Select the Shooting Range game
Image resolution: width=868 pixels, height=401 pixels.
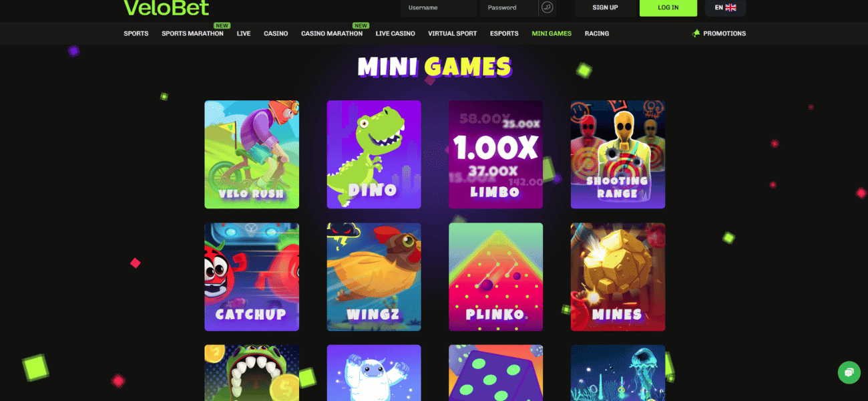click(618, 154)
